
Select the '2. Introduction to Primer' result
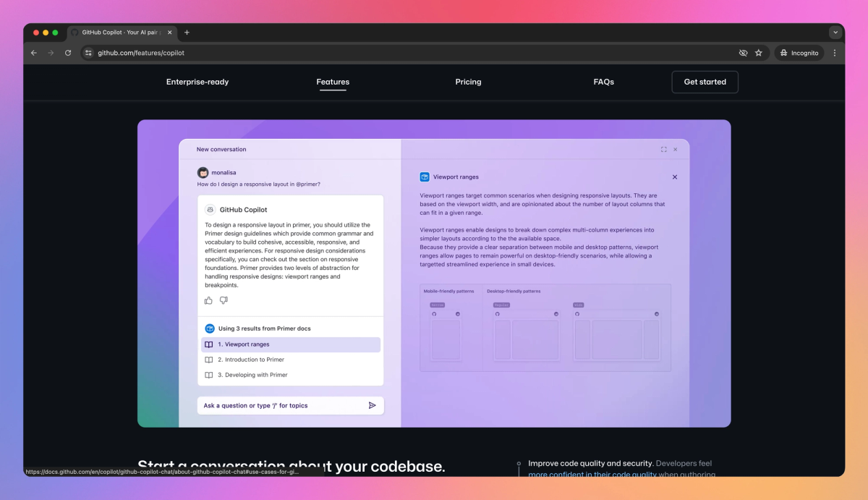pos(291,360)
